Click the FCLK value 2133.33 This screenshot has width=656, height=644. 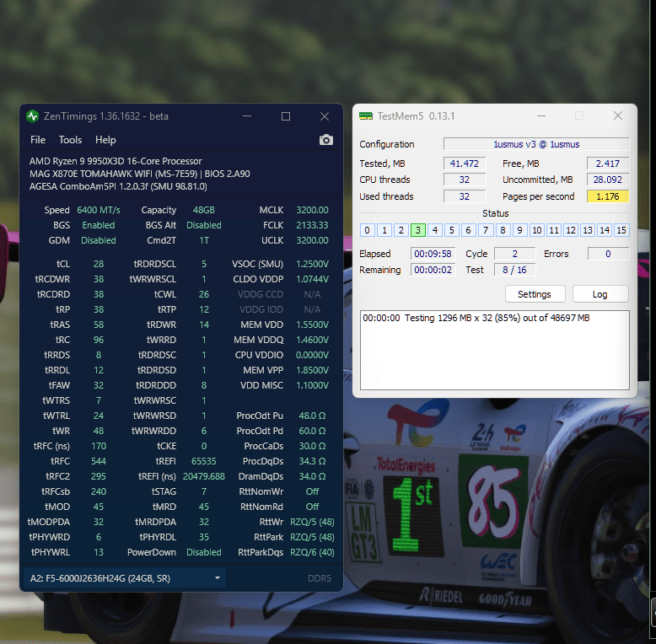(312, 225)
